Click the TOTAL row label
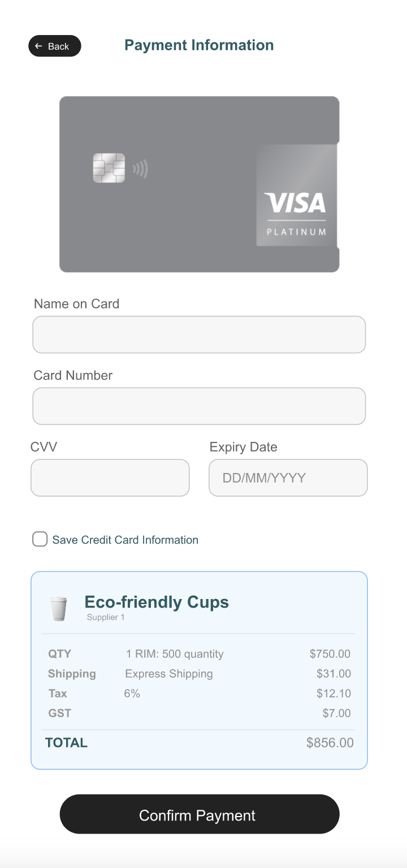 click(x=66, y=743)
